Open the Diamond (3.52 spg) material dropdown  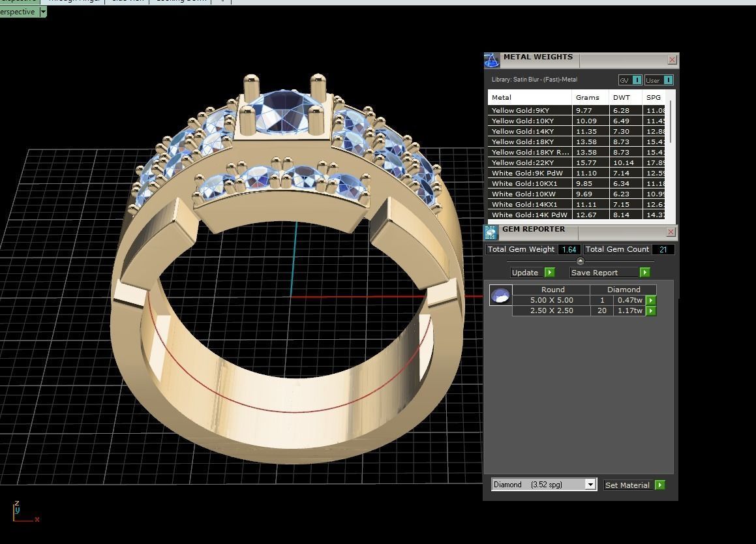coord(544,484)
